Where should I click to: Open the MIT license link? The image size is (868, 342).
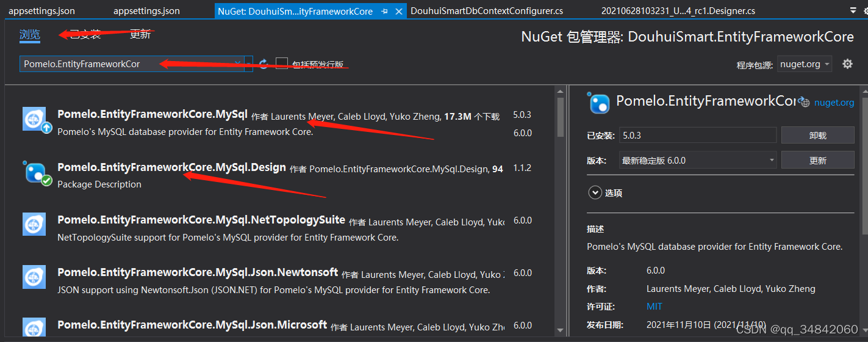[x=654, y=306]
